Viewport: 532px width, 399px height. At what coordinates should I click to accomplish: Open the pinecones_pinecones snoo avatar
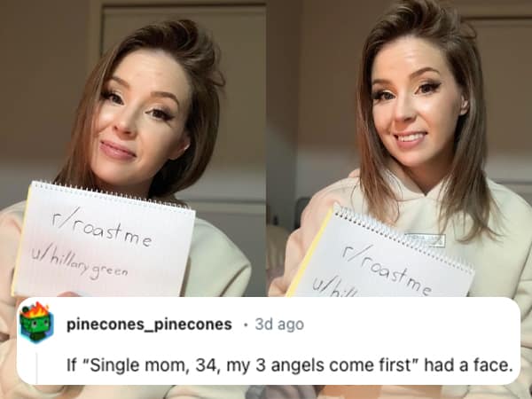36,323
